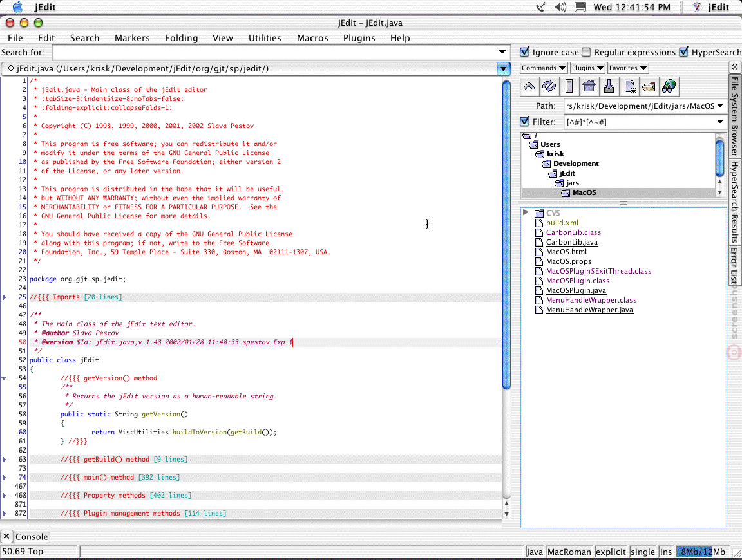Open the Markers menu
This screenshot has height=560, width=742.
[132, 38]
